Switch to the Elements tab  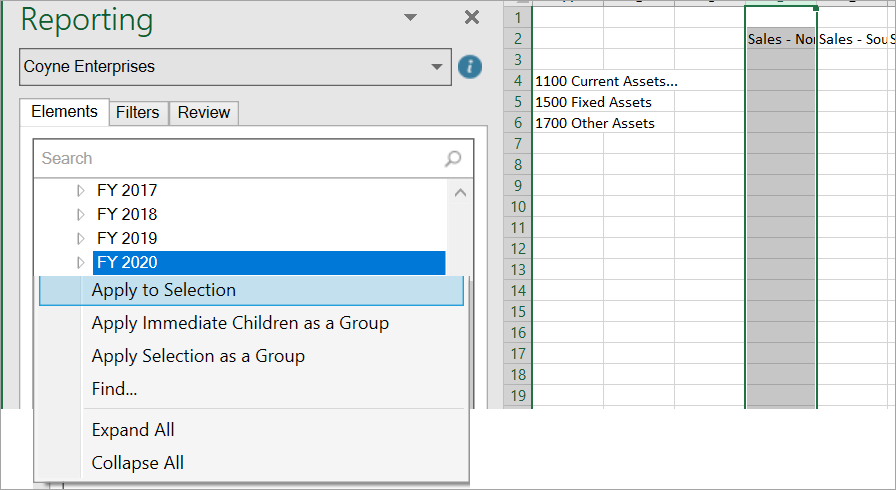pos(64,111)
